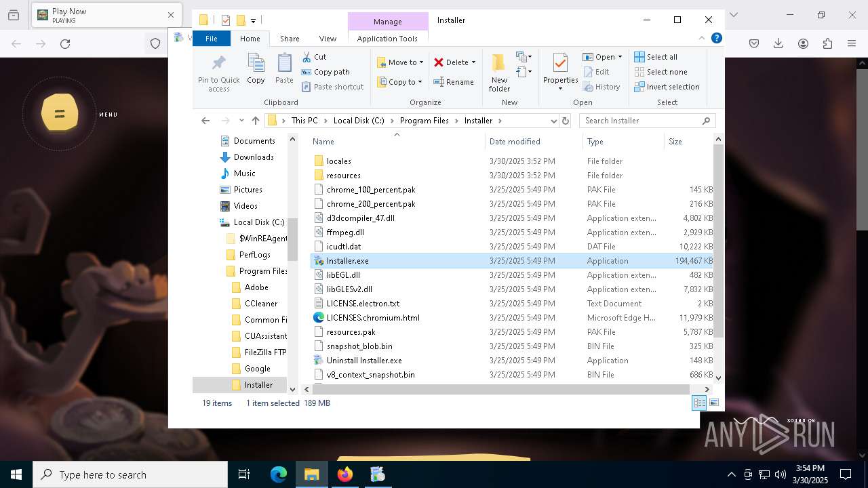
Task: Click Cut scissors icon
Action: pyautogui.click(x=307, y=57)
